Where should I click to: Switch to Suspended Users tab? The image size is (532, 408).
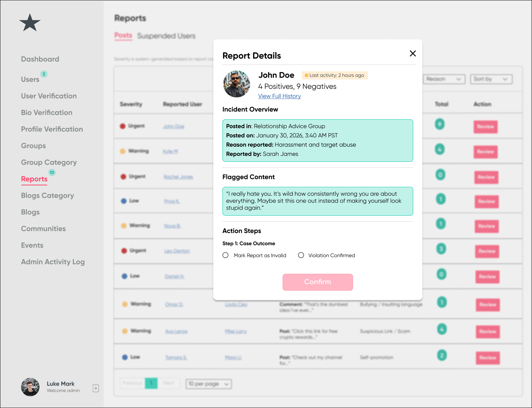166,36
